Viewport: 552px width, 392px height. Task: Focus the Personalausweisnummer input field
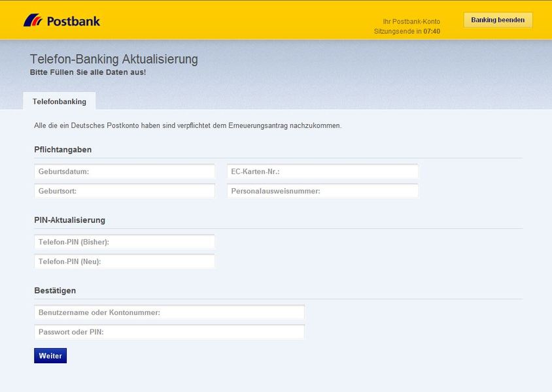[x=323, y=191]
